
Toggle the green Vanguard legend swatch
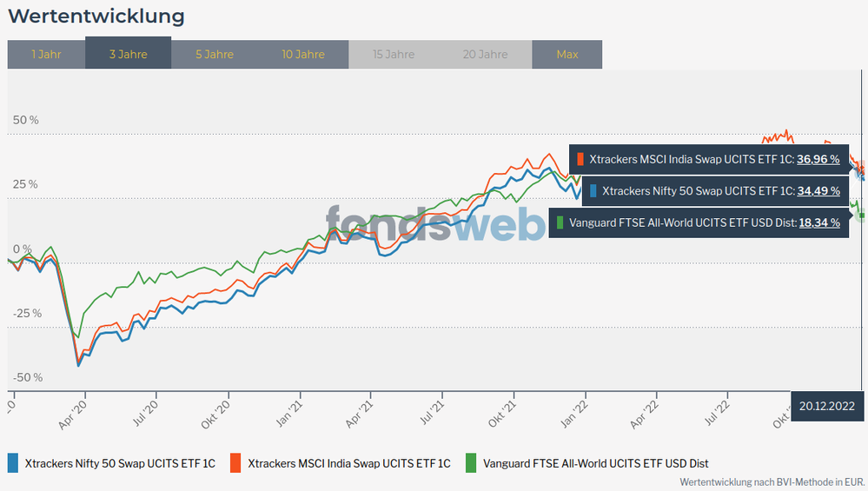[472, 463]
